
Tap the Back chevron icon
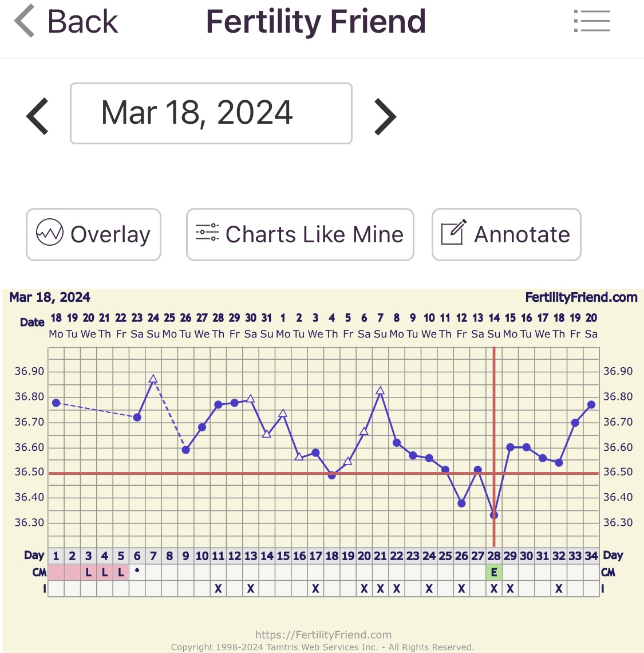click(x=25, y=22)
